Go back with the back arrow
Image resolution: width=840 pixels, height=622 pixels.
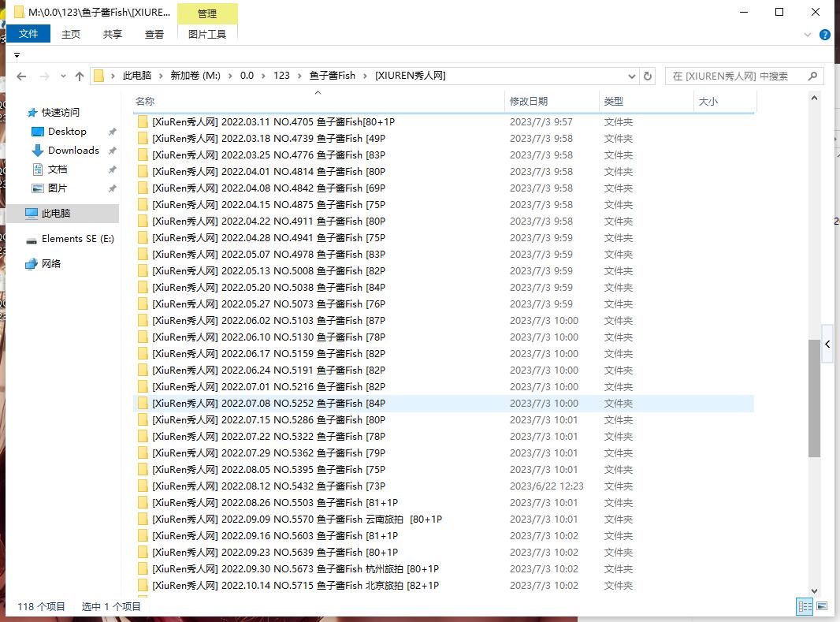click(21, 76)
